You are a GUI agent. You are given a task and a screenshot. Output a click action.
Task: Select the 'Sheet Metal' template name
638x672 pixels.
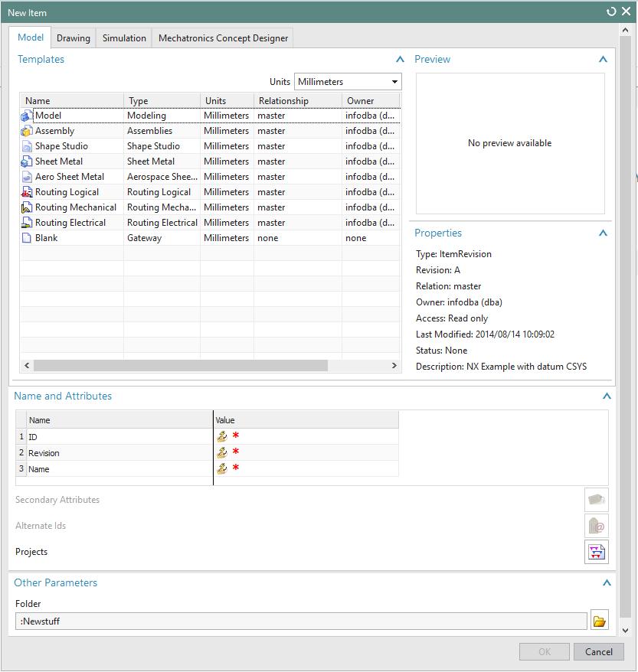(x=59, y=161)
